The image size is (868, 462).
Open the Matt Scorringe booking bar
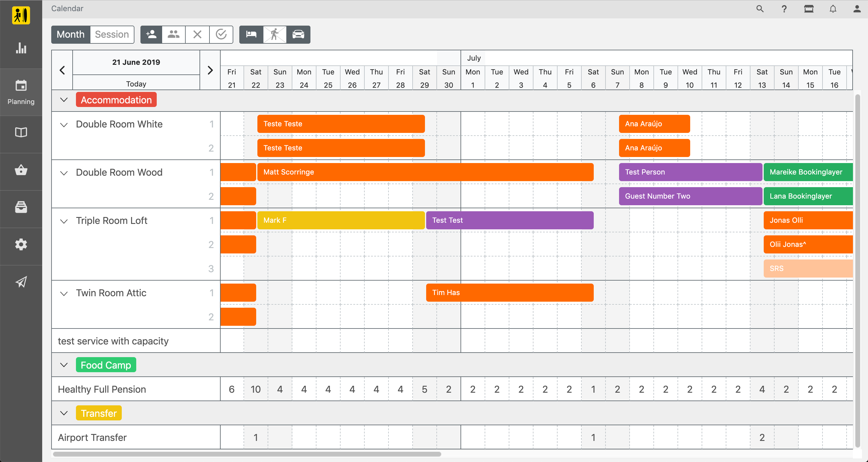click(x=425, y=172)
